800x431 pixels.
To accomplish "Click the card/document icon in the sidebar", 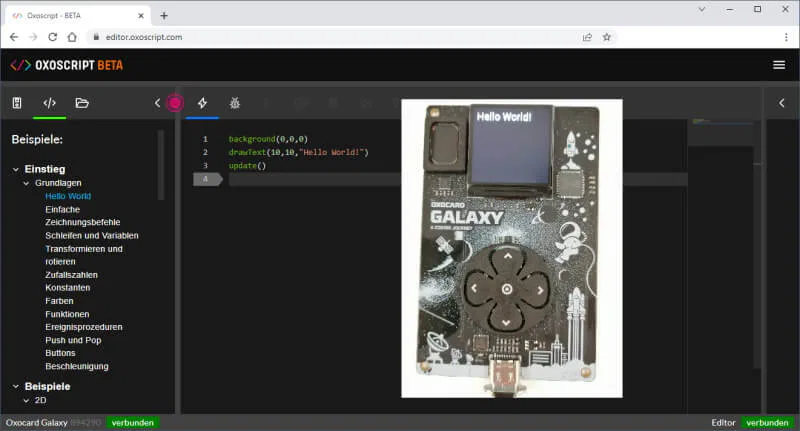I will coord(17,102).
